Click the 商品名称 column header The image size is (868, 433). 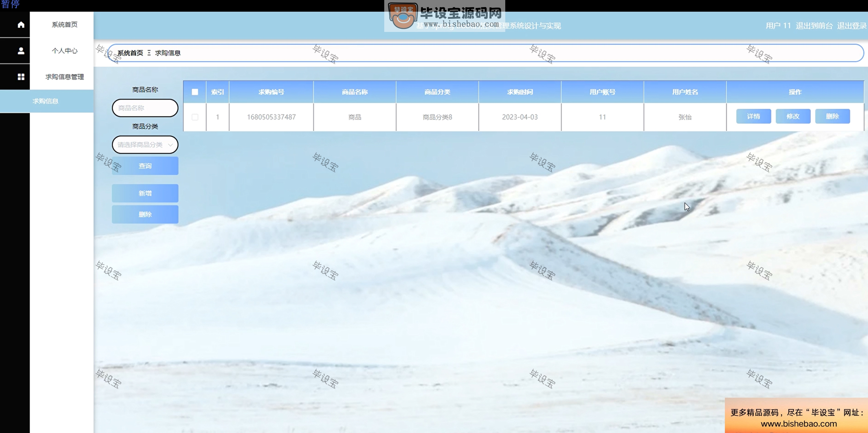355,92
